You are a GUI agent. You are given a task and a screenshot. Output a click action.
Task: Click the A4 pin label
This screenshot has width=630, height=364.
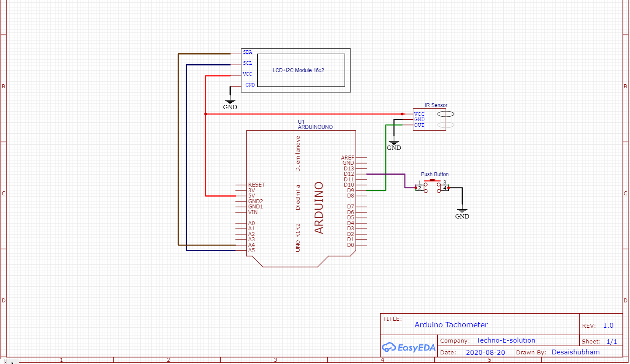[252, 245]
